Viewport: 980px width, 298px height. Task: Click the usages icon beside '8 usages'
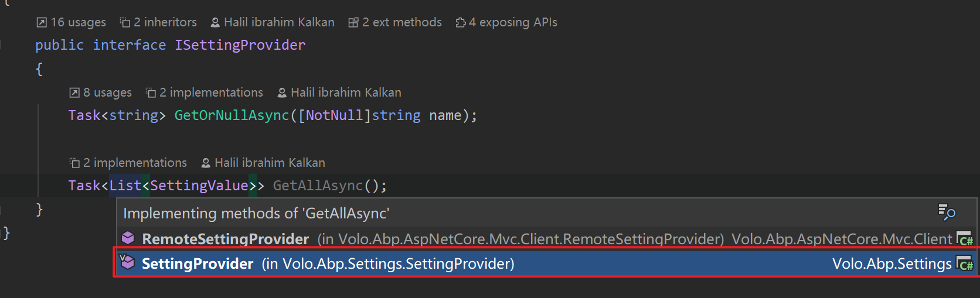[x=74, y=93]
